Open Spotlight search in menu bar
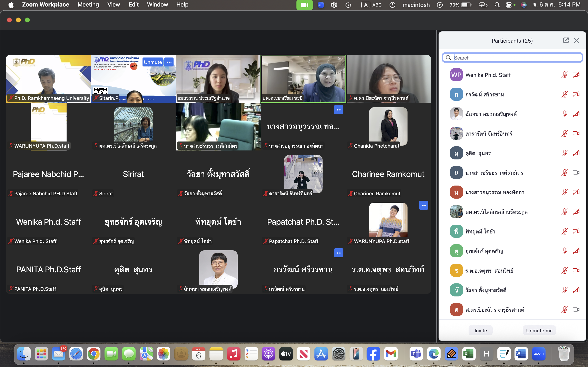The image size is (588, 367). click(497, 5)
